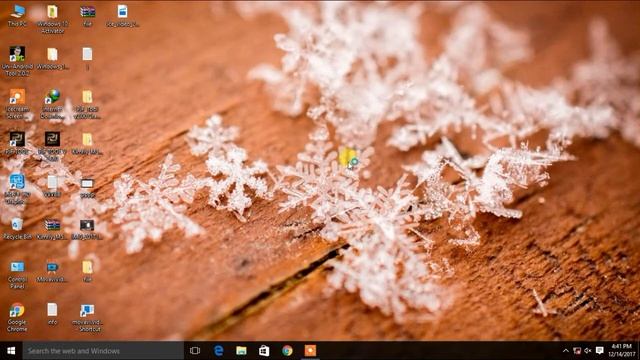640x360 pixels.
Task: Open the taskbar clock showing 4:41 PM
Action: point(621,351)
